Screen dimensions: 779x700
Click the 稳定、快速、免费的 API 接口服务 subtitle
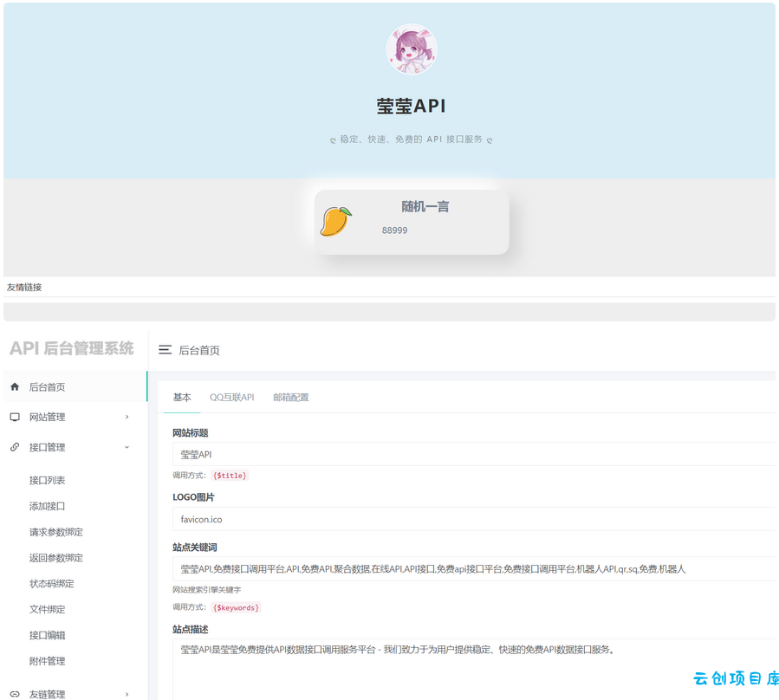coord(412,139)
